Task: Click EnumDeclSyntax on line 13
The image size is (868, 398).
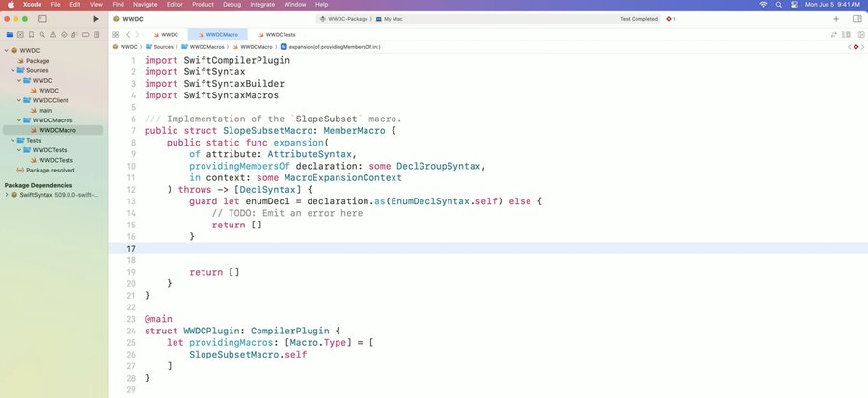Action: (429, 201)
